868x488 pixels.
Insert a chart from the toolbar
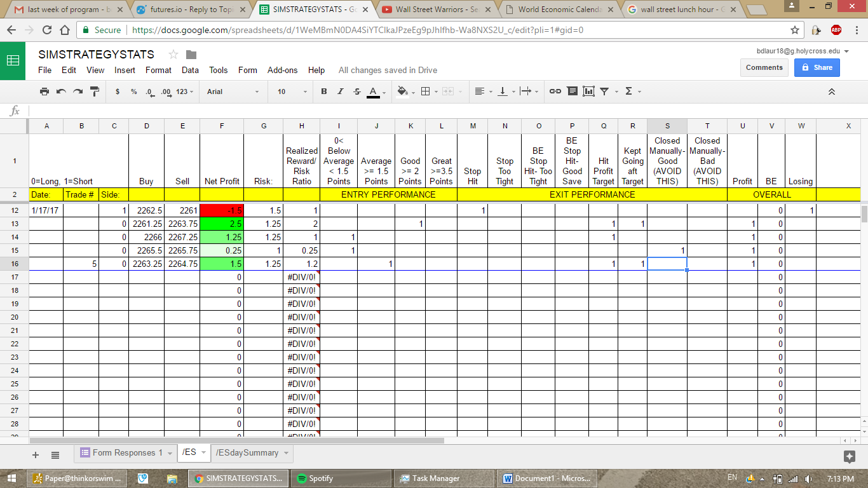(x=588, y=91)
